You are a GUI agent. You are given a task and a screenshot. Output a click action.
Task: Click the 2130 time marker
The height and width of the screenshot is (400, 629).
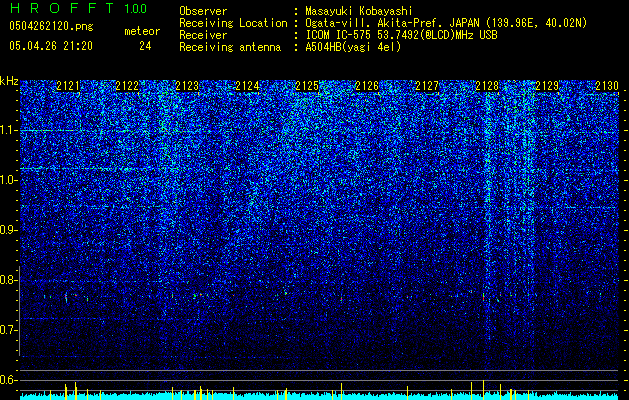pos(607,86)
